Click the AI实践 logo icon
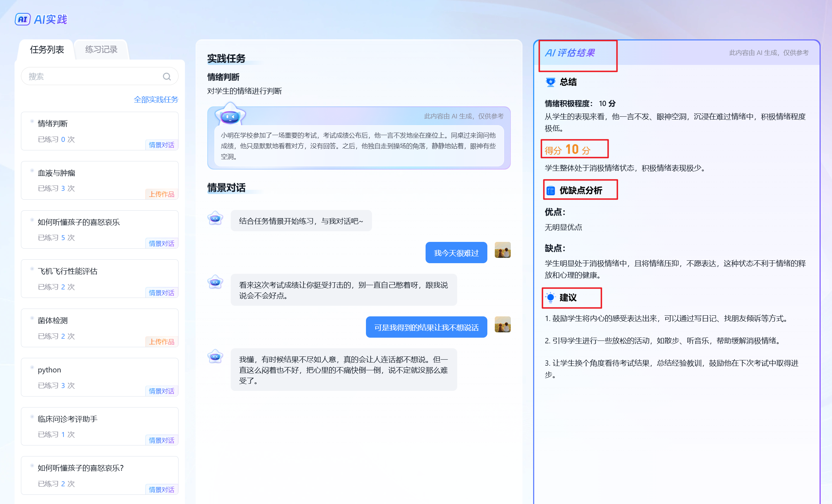Screen dimensions: 832x504 tap(22, 20)
